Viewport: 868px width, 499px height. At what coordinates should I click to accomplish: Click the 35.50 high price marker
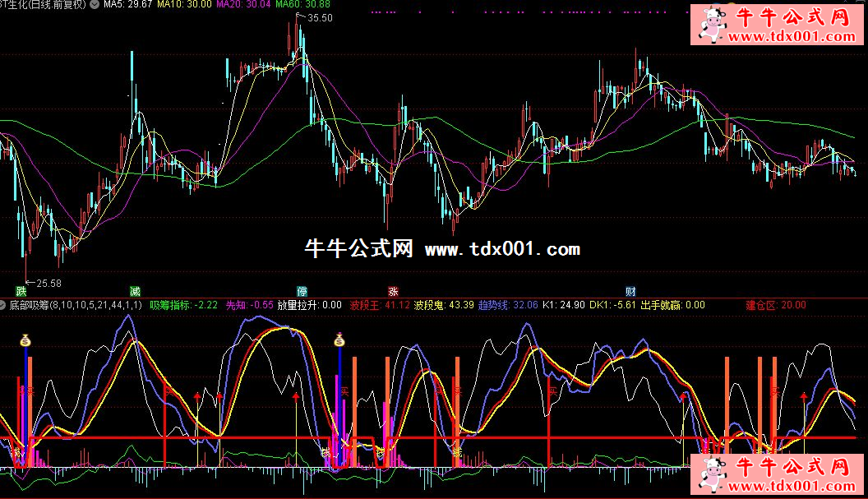coord(320,18)
